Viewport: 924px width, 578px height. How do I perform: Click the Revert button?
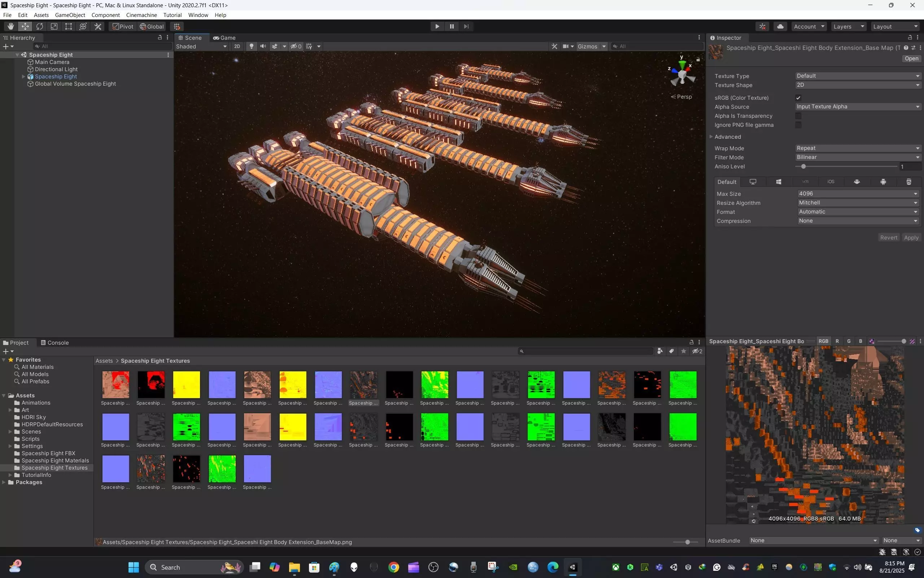(889, 237)
